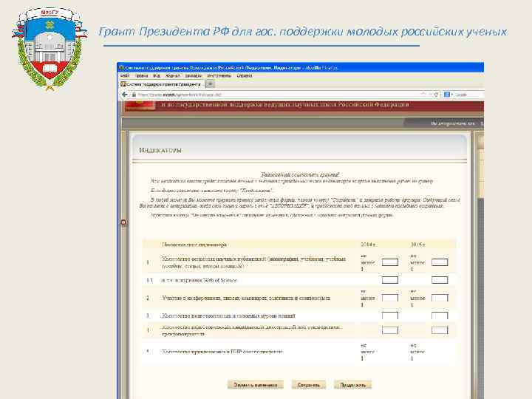
Task: Click the 'Индикаторы' heading
Action: pyautogui.click(x=160, y=150)
